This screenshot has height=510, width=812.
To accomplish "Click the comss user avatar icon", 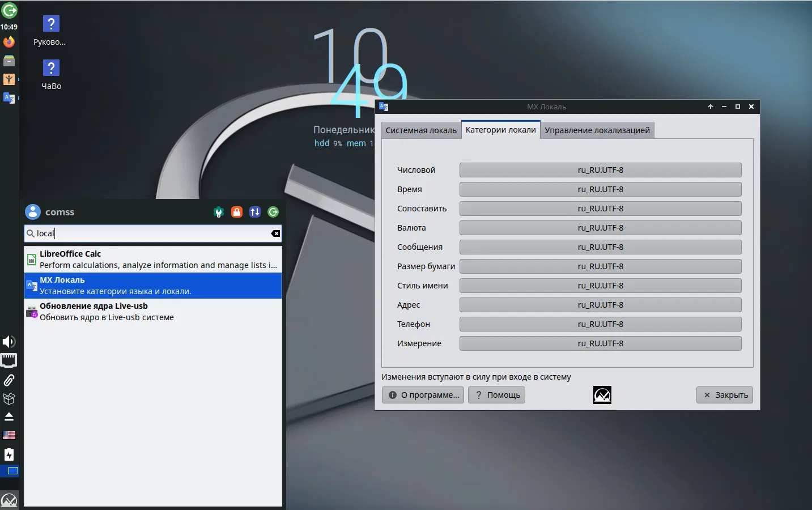I will tap(33, 212).
